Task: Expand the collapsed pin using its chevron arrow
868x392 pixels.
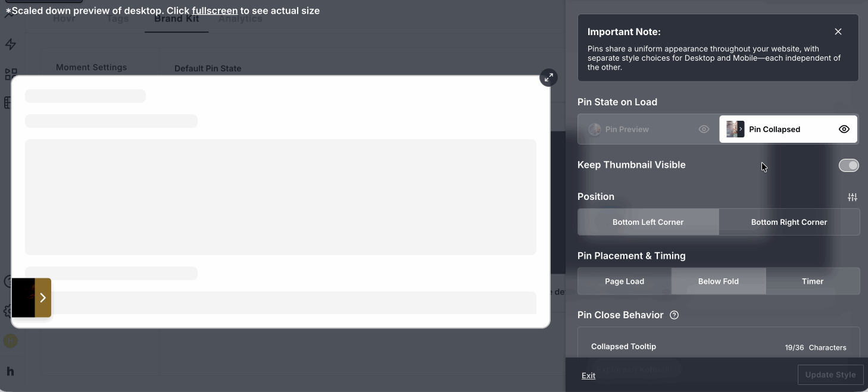Action: pyautogui.click(x=43, y=297)
